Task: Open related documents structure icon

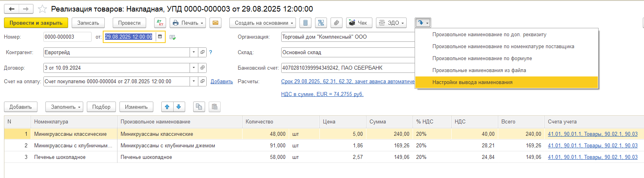Action: pos(321,23)
